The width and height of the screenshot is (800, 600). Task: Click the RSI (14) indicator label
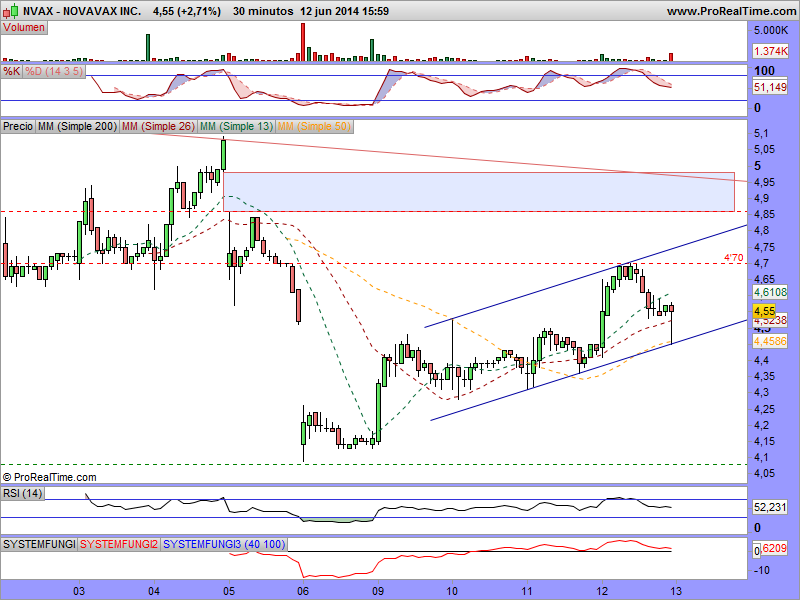coord(22,493)
